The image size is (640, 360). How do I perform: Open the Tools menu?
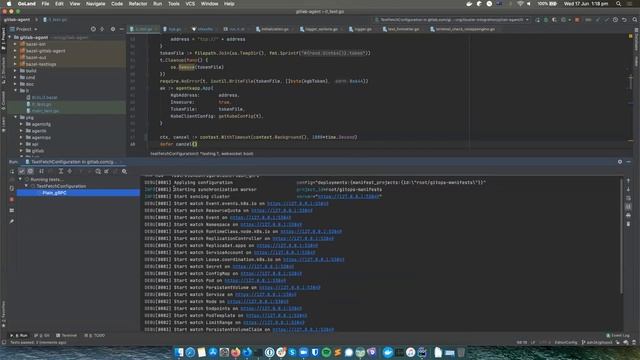tap(174, 4)
